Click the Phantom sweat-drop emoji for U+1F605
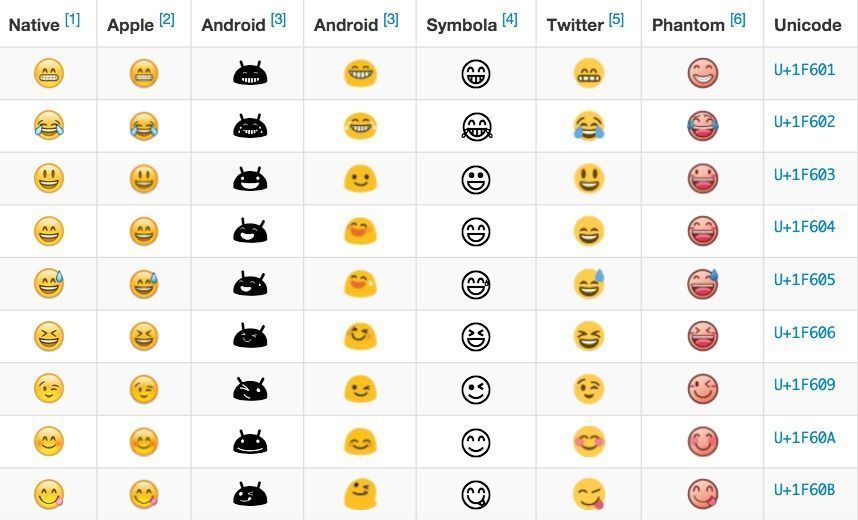 [703, 283]
